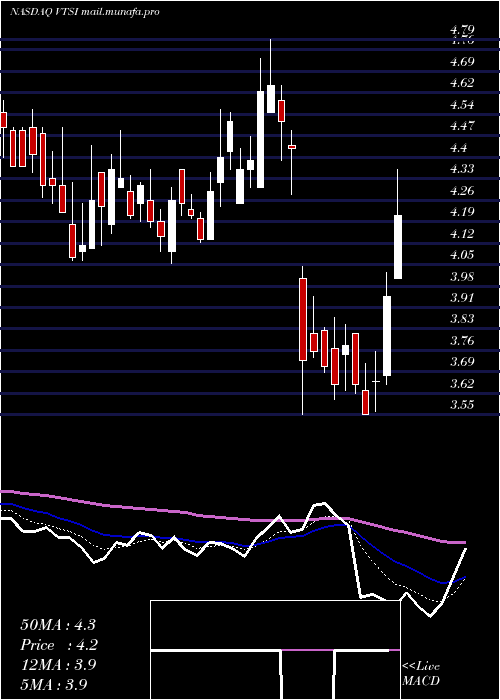Click the 50MA : 4.3 readout
Image resolution: width=500 pixels, height=700 pixels.
click(x=58, y=625)
